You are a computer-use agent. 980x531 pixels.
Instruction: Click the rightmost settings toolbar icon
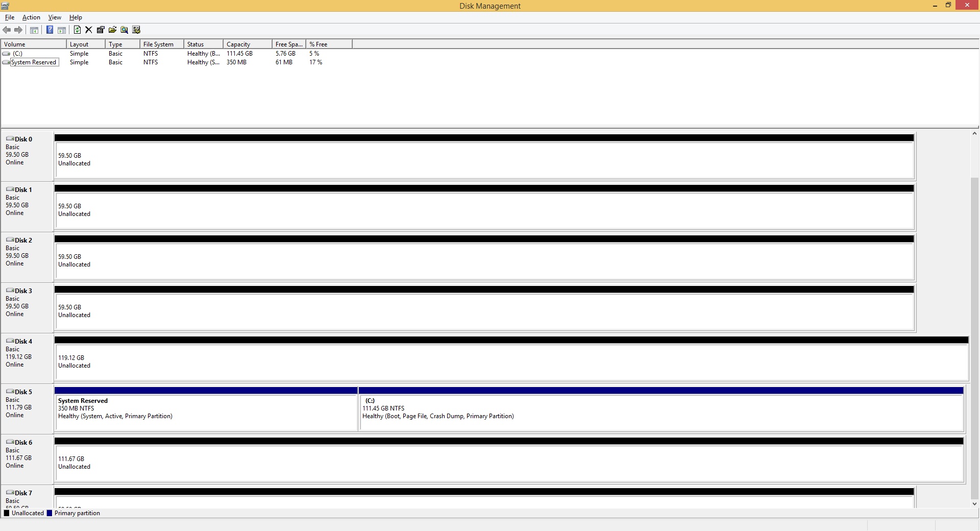136,30
